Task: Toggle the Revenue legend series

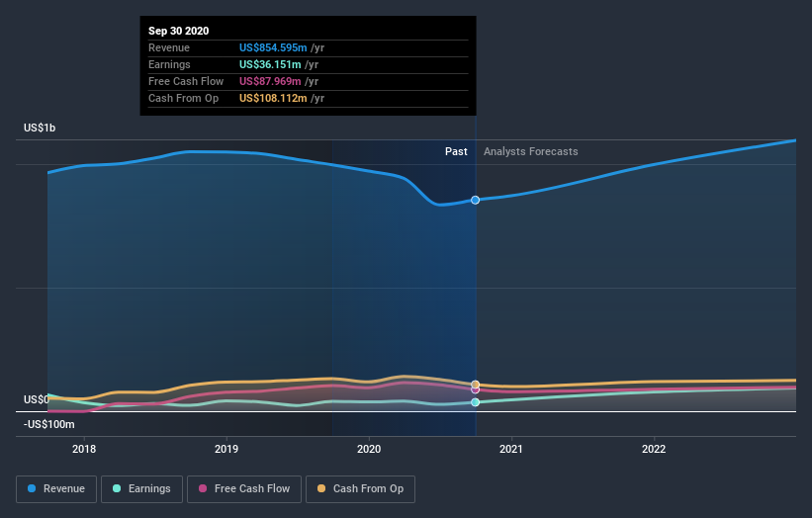Action: [x=56, y=489]
